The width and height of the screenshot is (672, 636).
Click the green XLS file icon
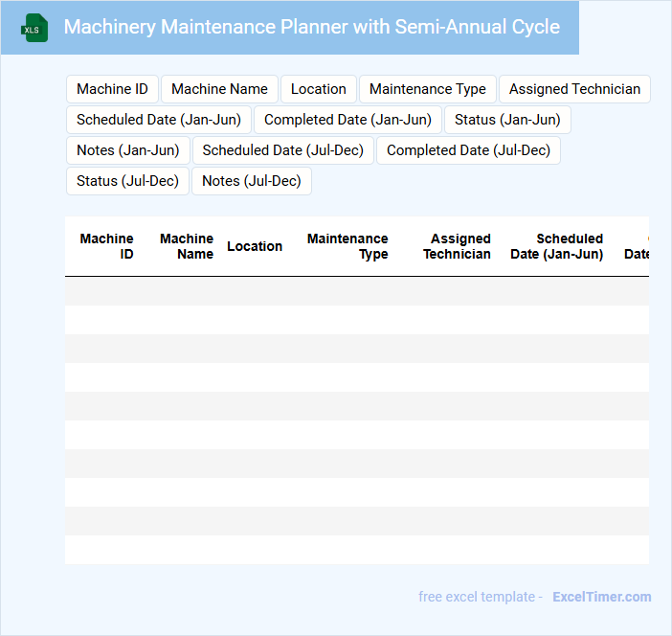point(35,28)
